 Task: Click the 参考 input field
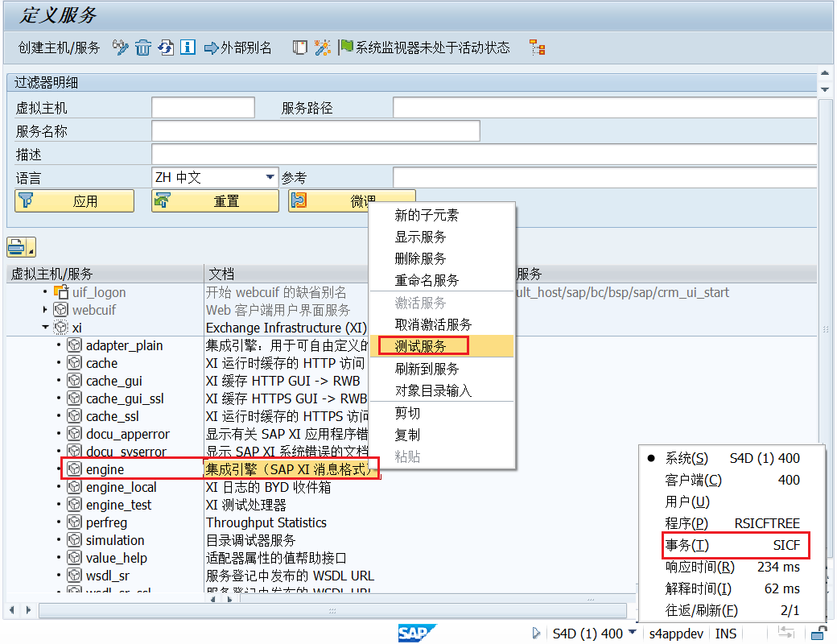click(604, 177)
